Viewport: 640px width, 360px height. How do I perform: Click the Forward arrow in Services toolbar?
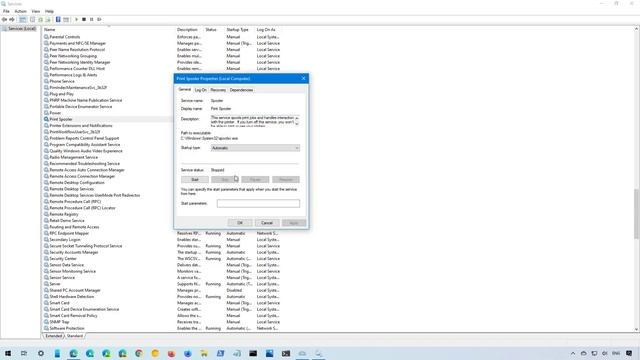pyautogui.click(x=12, y=20)
